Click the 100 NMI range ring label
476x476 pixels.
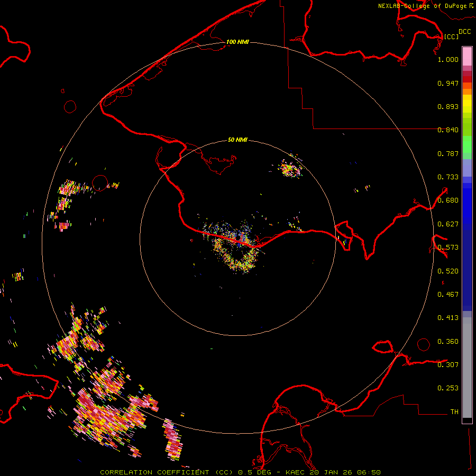pyautogui.click(x=237, y=42)
